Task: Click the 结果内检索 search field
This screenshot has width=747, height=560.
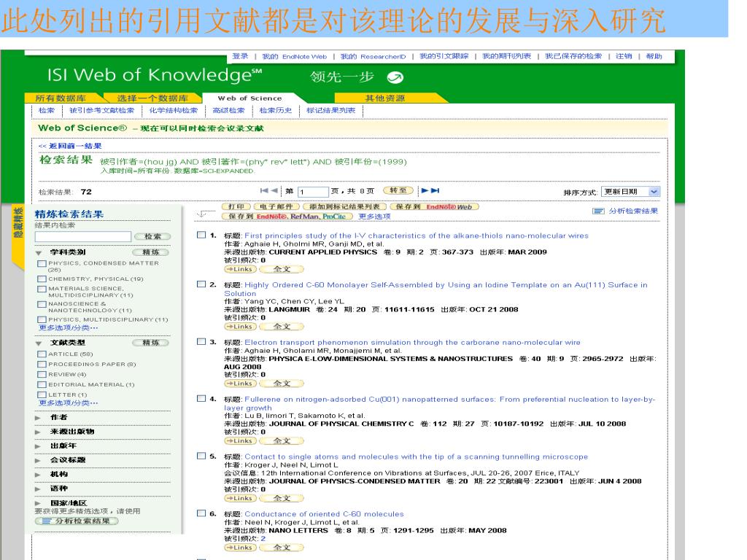Action: 83,237
